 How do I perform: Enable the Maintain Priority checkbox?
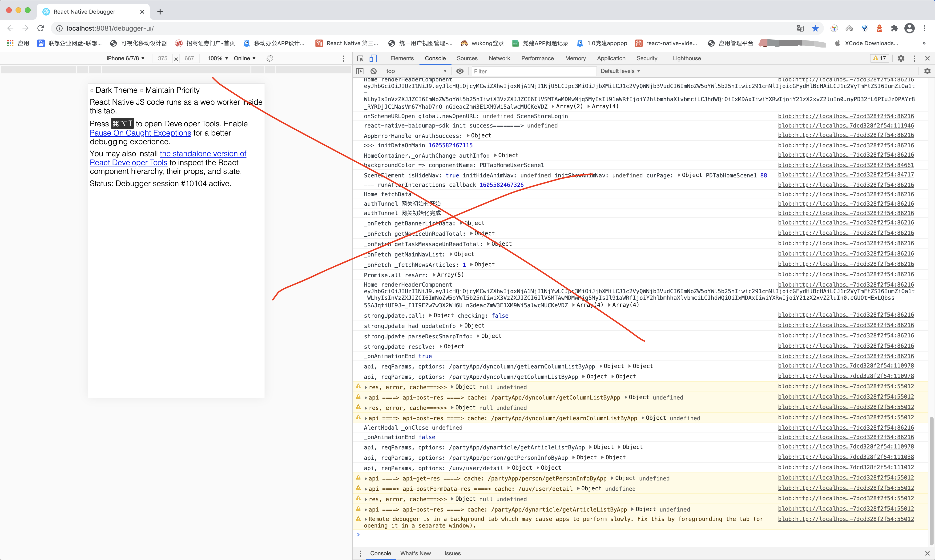pyautogui.click(x=141, y=91)
